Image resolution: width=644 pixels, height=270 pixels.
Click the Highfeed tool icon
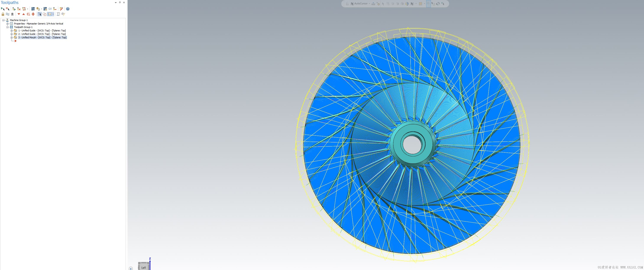tap(55, 9)
